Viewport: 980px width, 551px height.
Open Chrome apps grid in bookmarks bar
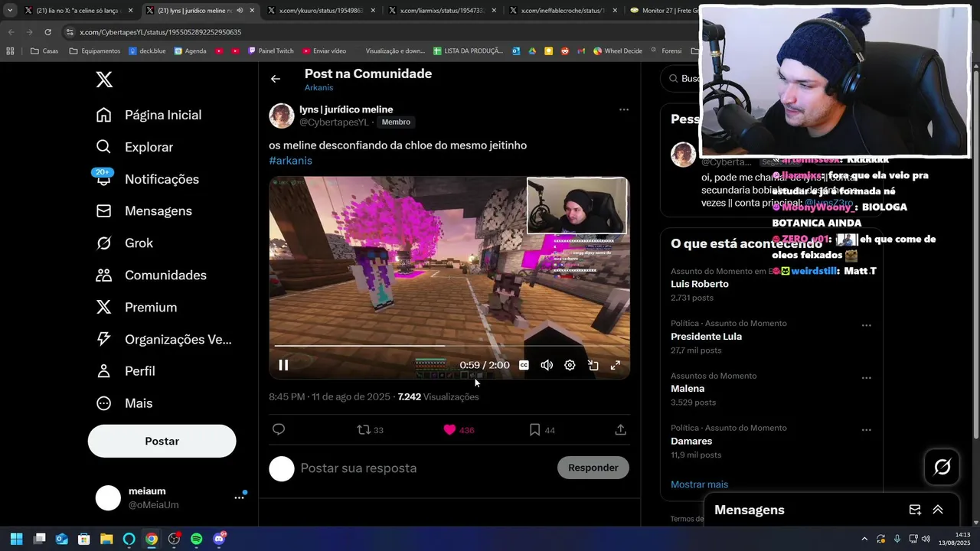coord(10,51)
